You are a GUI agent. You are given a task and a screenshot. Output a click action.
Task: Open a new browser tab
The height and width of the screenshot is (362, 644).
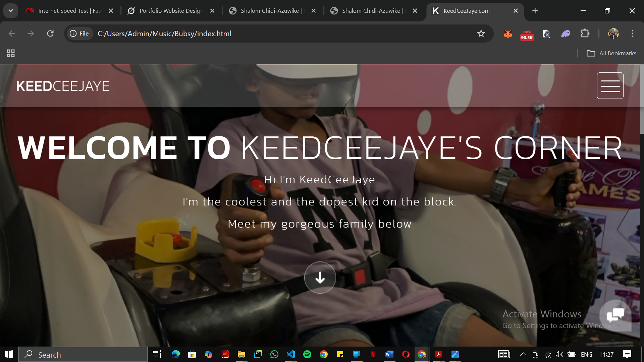pyautogui.click(x=535, y=11)
